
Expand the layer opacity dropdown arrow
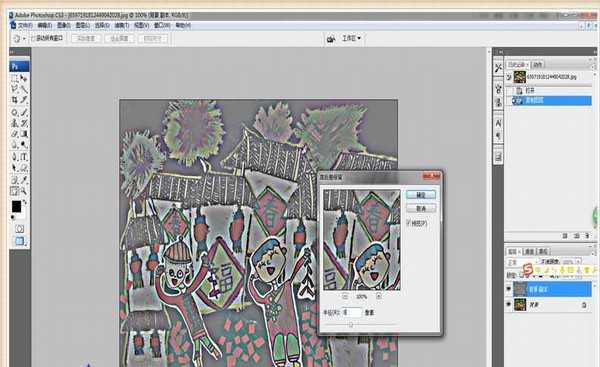tap(578, 262)
